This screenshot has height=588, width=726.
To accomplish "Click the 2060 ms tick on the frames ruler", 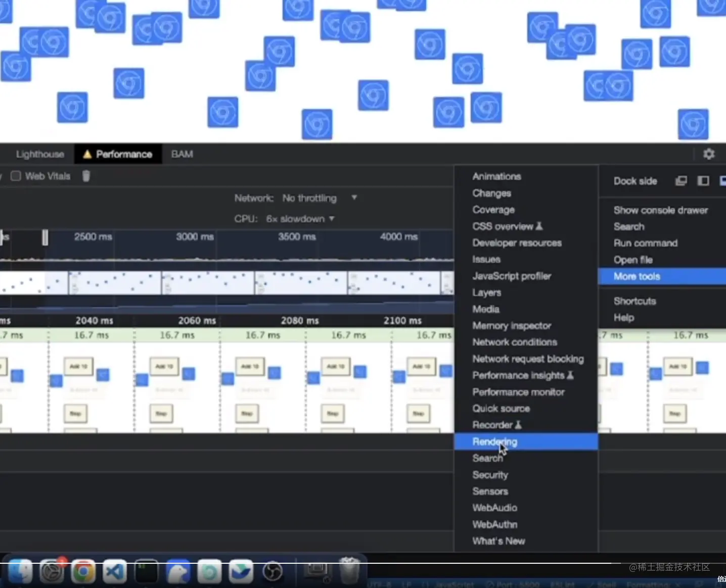I will (197, 320).
